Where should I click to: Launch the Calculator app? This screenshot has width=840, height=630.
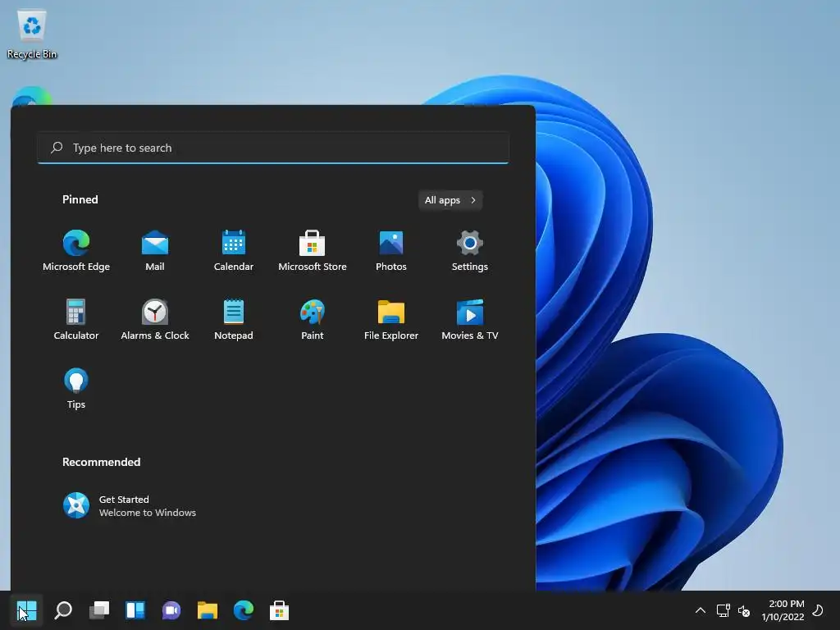pyautogui.click(x=76, y=319)
